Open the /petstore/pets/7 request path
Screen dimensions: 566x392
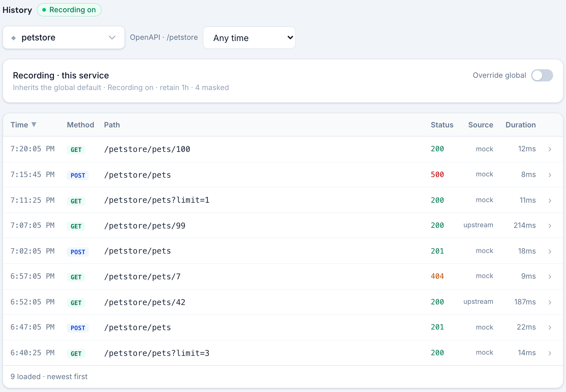coord(142,277)
